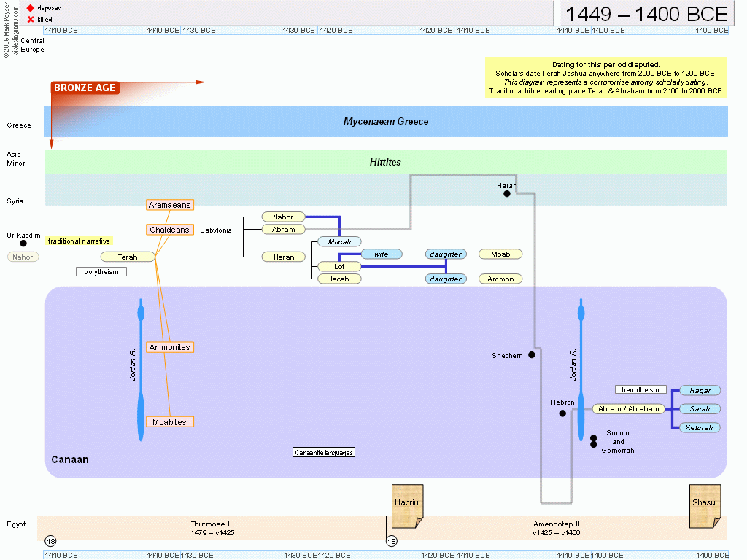Open the Canaanite languages label
The width and height of the screenshot is (747, 560).
(324, 453)
